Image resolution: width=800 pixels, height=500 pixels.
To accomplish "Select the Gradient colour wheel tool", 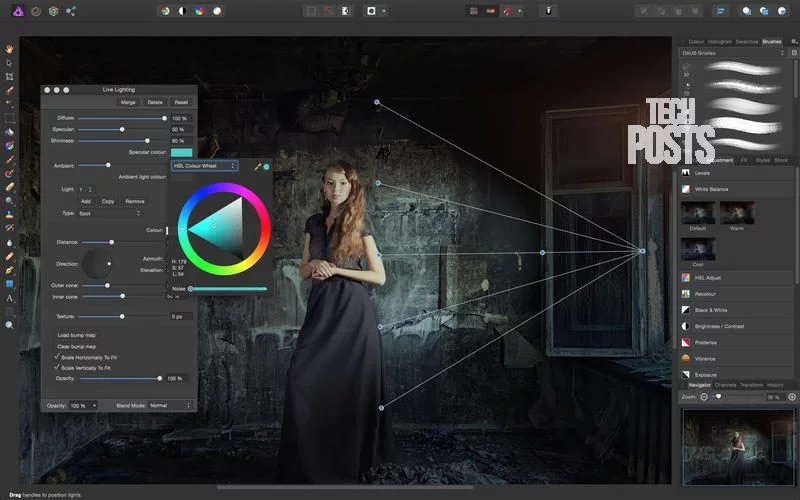I will click(x=9, y=146).
